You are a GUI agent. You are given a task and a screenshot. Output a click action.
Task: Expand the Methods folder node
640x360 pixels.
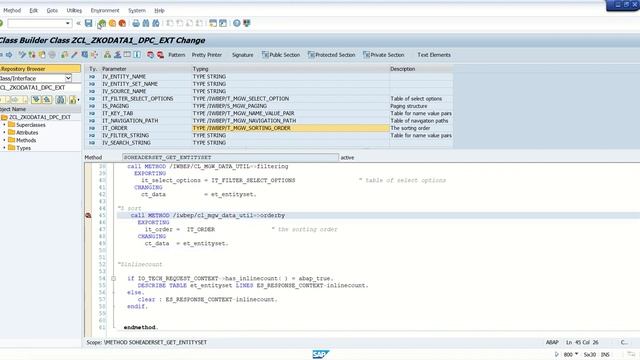tap(4, 140)
